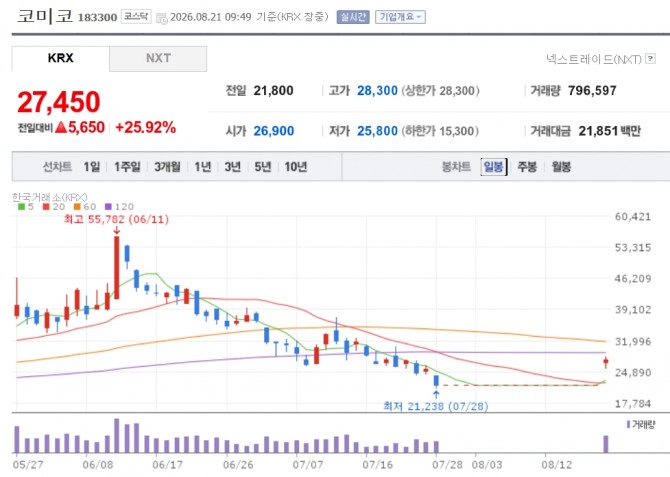Click the latest volume bar on the chart

(x=605, y=444)
